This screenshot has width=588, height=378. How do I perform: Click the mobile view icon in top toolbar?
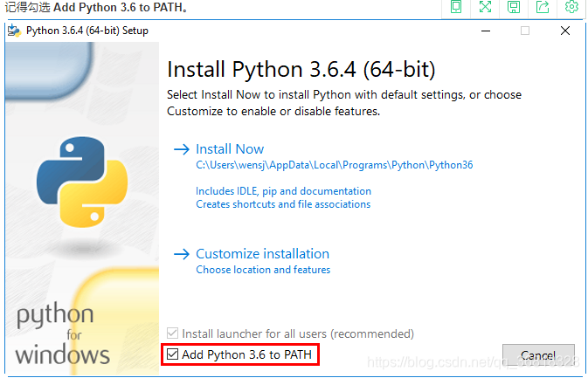[455, 7]
